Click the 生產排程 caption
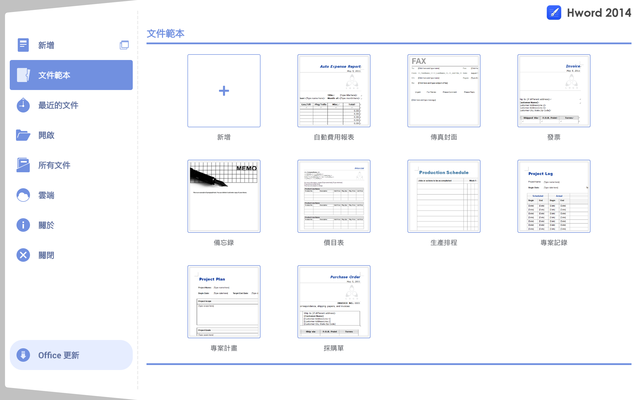The width and height of the screenshot is (640, 400). click(x=444, y=242)
